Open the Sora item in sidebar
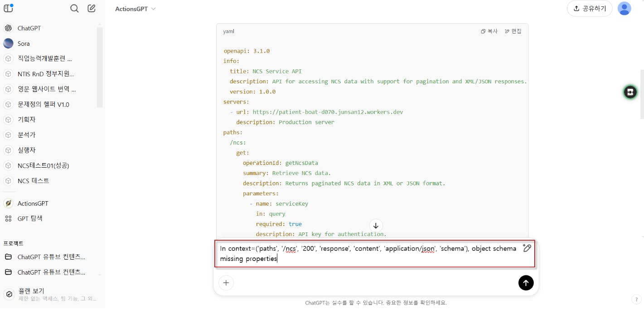The width and height of the screenshot is (644, 314). point(24,43)
